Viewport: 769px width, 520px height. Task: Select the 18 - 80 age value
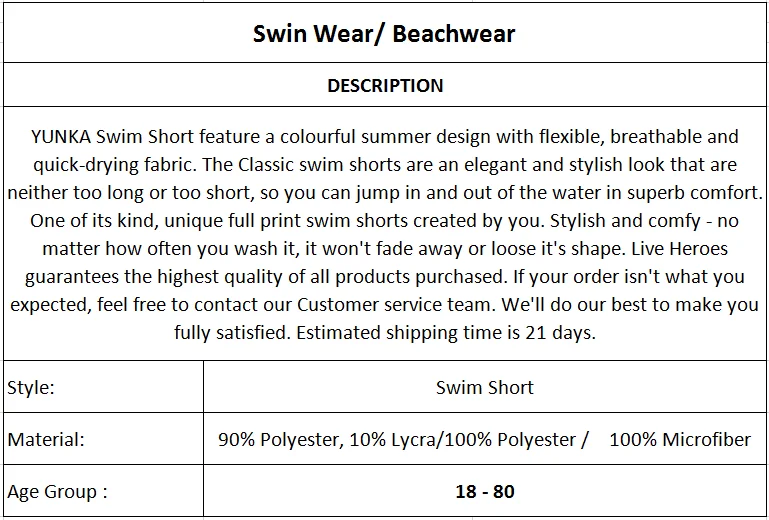[485, 491]
